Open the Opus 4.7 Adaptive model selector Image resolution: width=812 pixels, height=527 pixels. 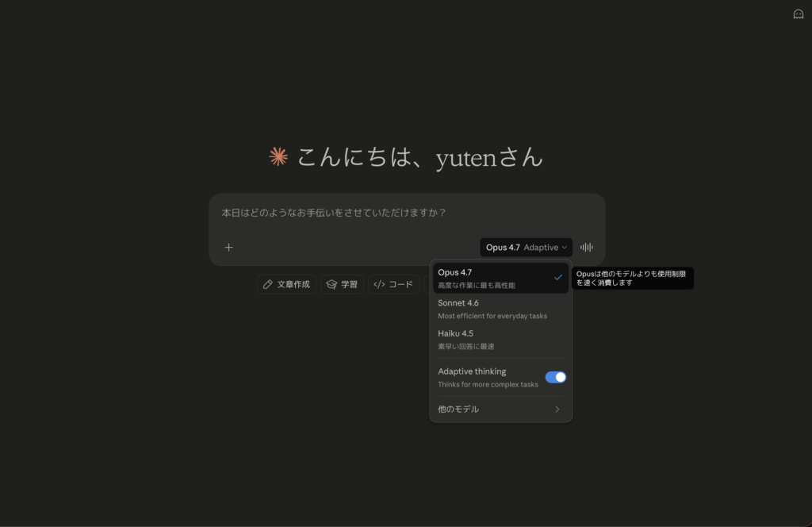[x=526, y=247]
